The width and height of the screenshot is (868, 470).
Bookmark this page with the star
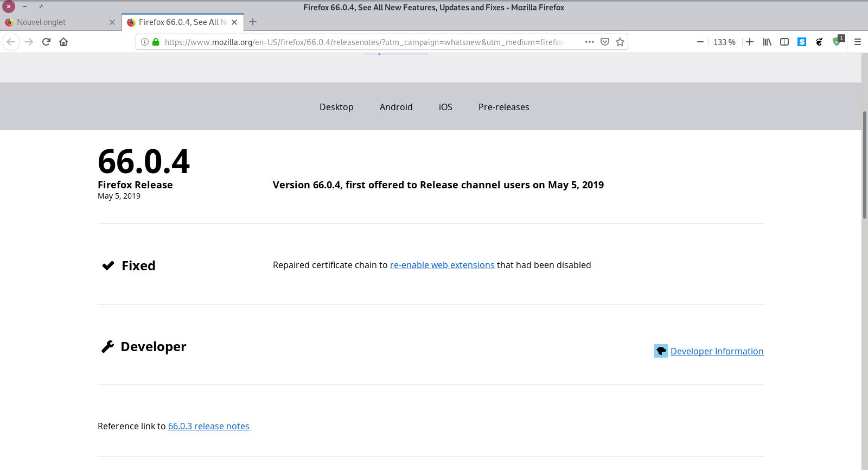click(x=620, y=42)
